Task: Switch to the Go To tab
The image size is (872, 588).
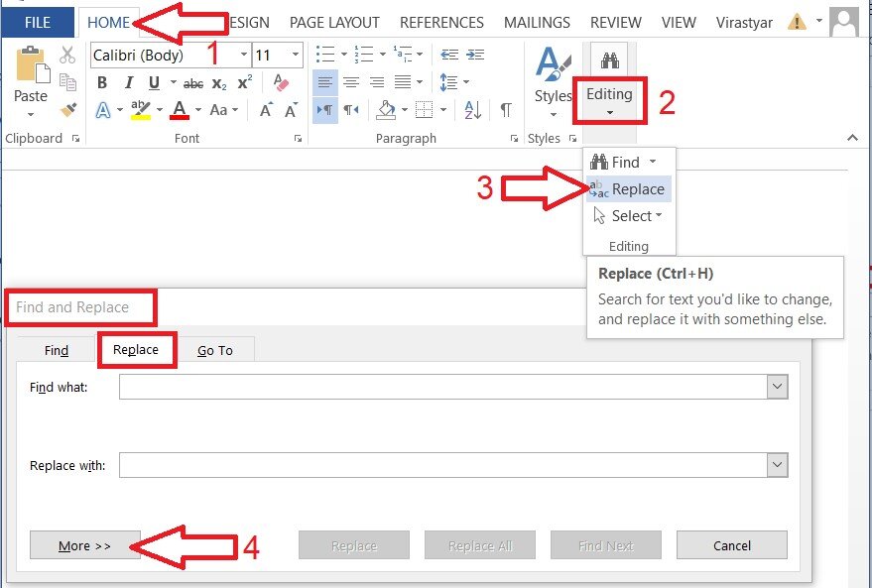Action: [x=215, y=350]
